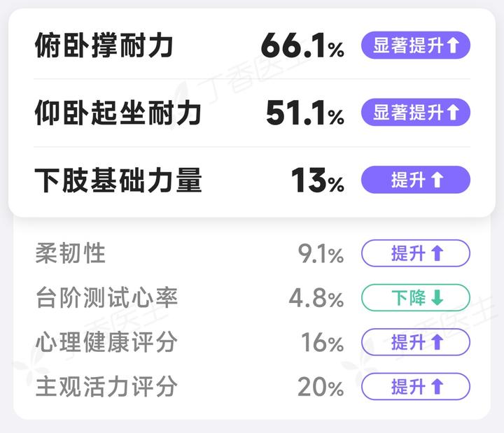
Task: Click the green down arrow in 下降 badge
Action: 437,297
